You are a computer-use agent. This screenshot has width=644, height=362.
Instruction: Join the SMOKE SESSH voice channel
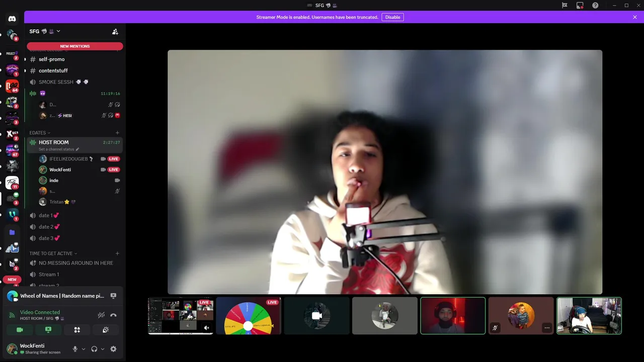click(x=74, y=82)
